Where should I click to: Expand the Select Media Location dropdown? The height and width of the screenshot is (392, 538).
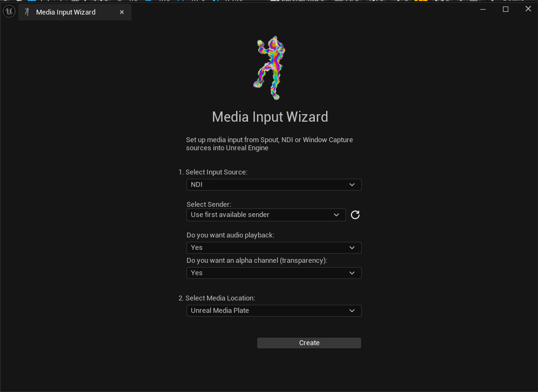(x=274, y=311)
